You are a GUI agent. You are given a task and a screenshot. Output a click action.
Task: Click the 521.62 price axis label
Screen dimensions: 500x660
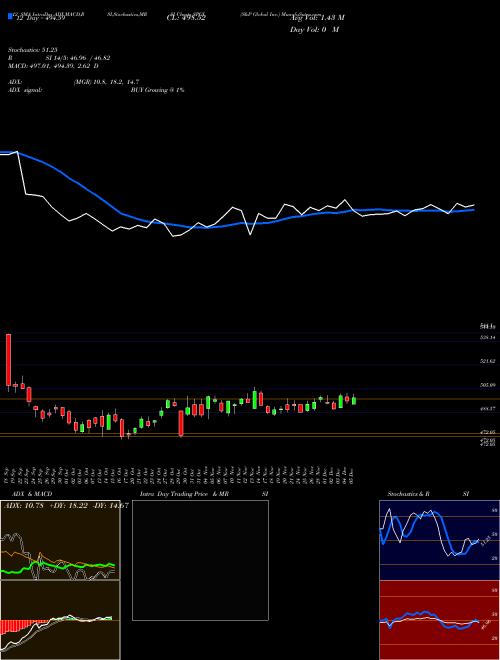pyautogui.click(x=489, y=361)
